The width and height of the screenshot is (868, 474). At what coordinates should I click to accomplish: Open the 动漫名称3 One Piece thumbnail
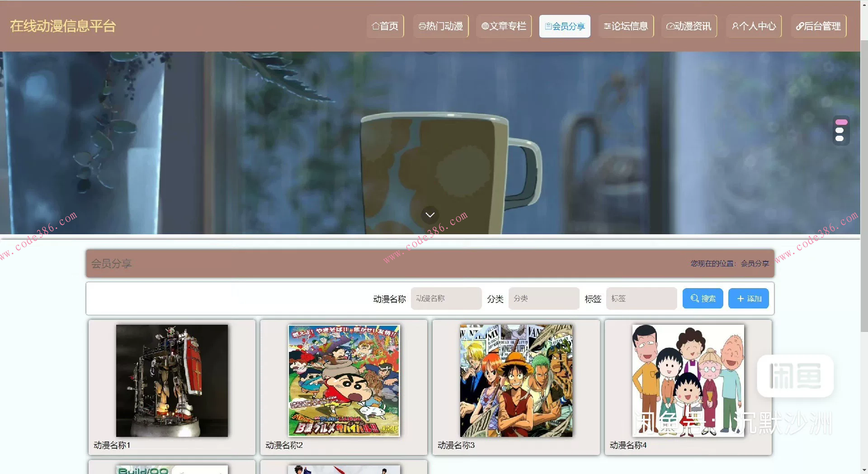(515, 380)
